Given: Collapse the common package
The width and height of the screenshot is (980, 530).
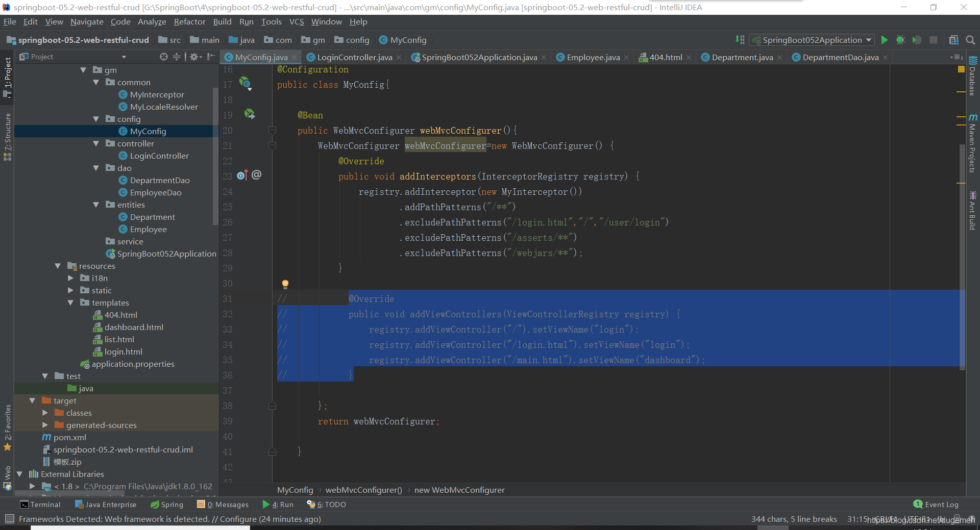Looking at the screenshot, I should tap(96, 82).
